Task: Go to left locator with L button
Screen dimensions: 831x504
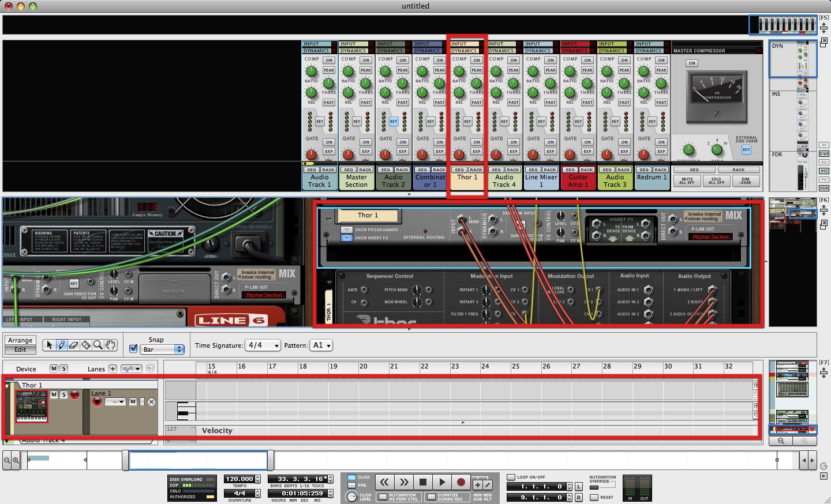Action: 579,487
